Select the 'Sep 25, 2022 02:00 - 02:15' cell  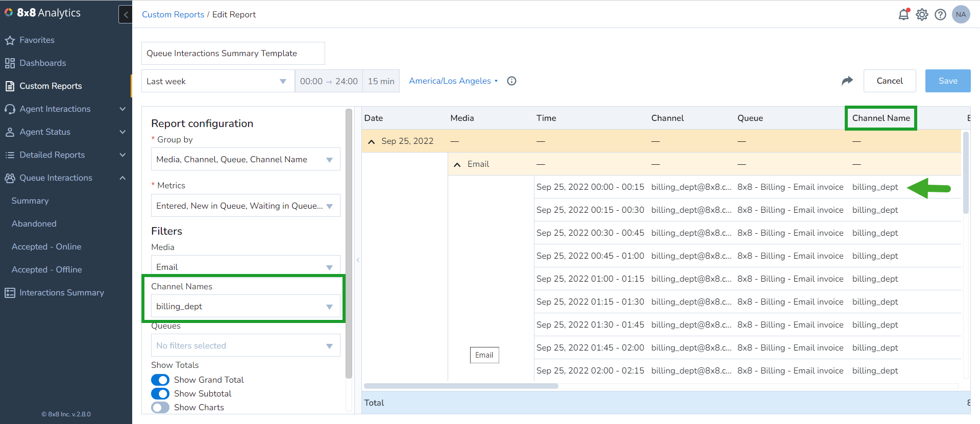click(x=590, y=371)
